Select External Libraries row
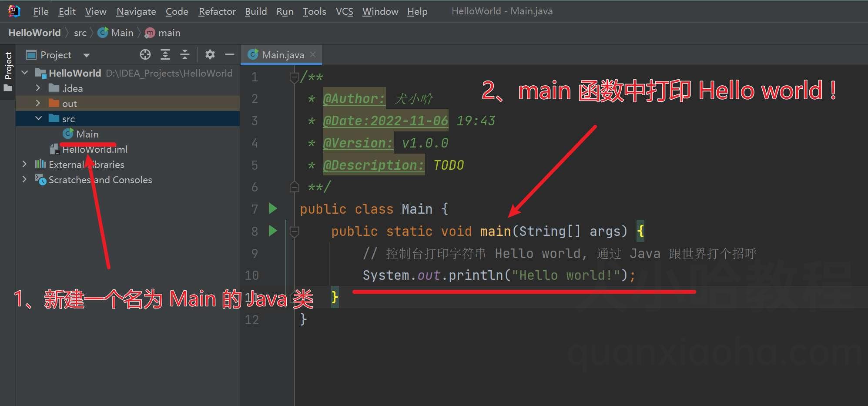Viewport: 868px width, 406px height. point(127,164)
